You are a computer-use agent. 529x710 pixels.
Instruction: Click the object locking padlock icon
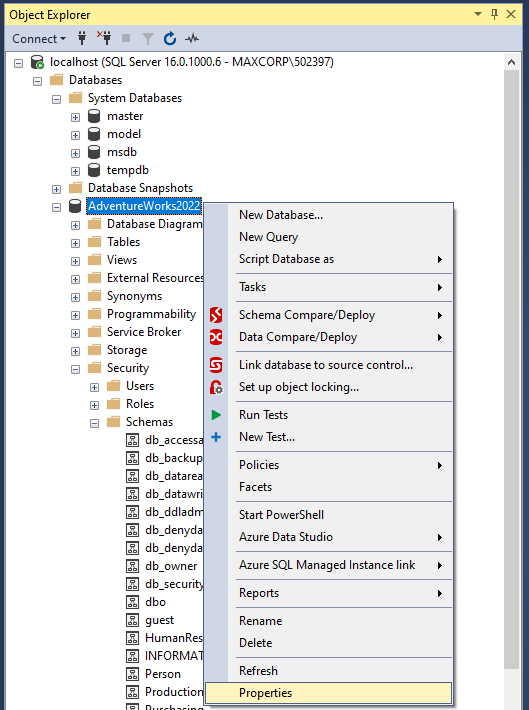point(216,387)
